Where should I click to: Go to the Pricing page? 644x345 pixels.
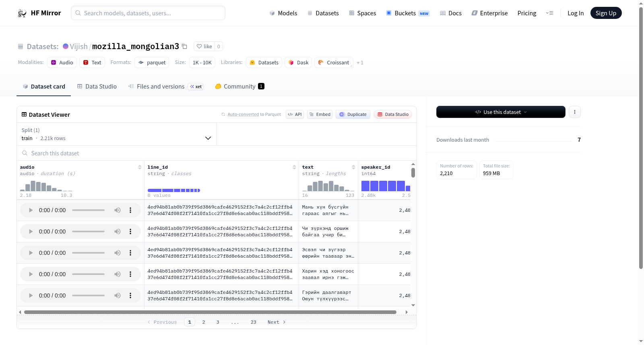click(x=527, y=13)
